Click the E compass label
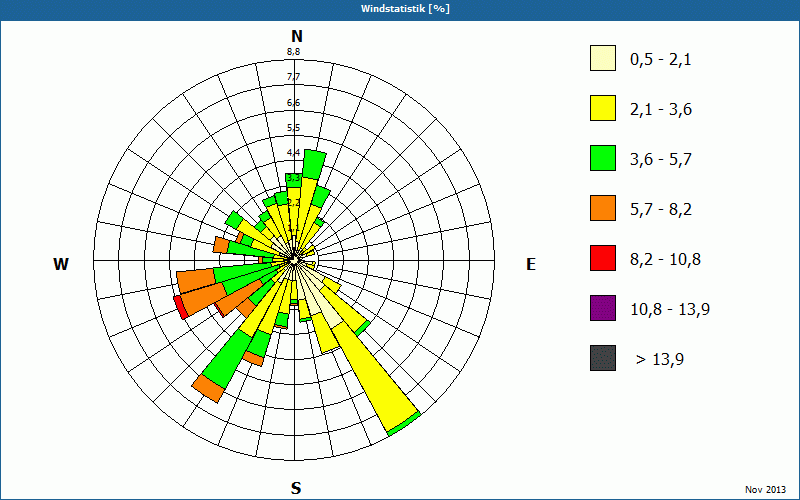 pos(531,264)
